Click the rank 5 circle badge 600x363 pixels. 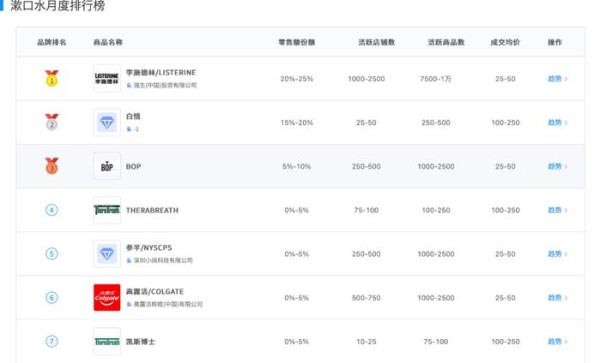[52, 254]
